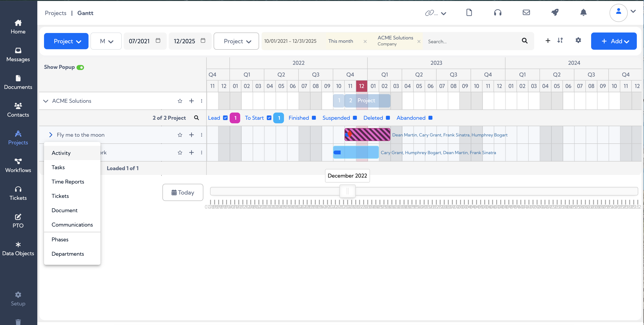
Task: Open the sort options icon next to search
Action: pos(560,40)
